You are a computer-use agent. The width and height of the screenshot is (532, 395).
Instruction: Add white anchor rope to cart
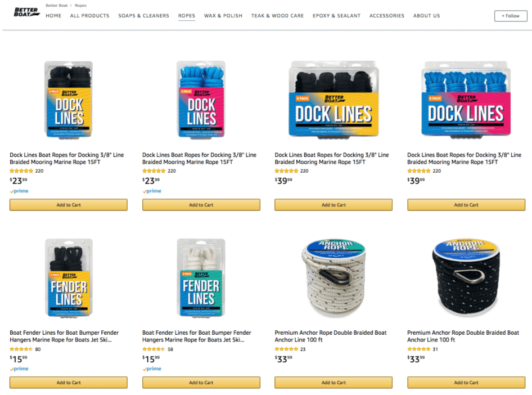pos(333,383)
